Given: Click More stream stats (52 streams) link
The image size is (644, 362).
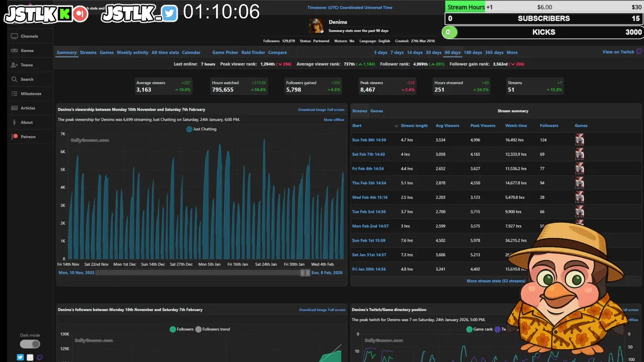Looking at the screenshot, I should click(x=496, y=281).
